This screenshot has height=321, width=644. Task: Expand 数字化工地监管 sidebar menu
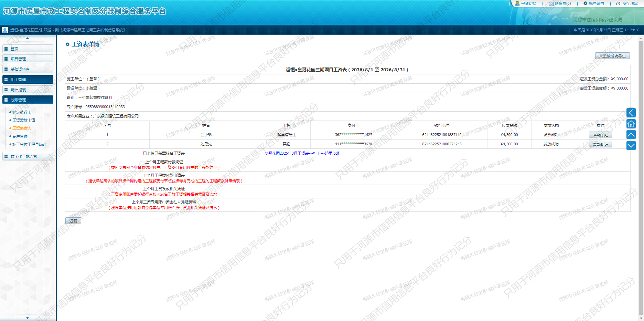pos(28,156)
